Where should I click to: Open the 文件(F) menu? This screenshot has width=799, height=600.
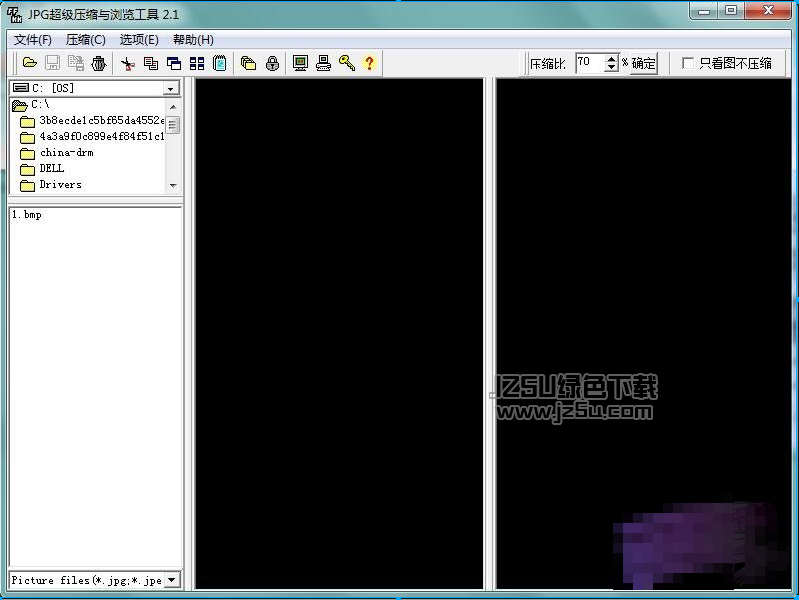click(33, 40)
